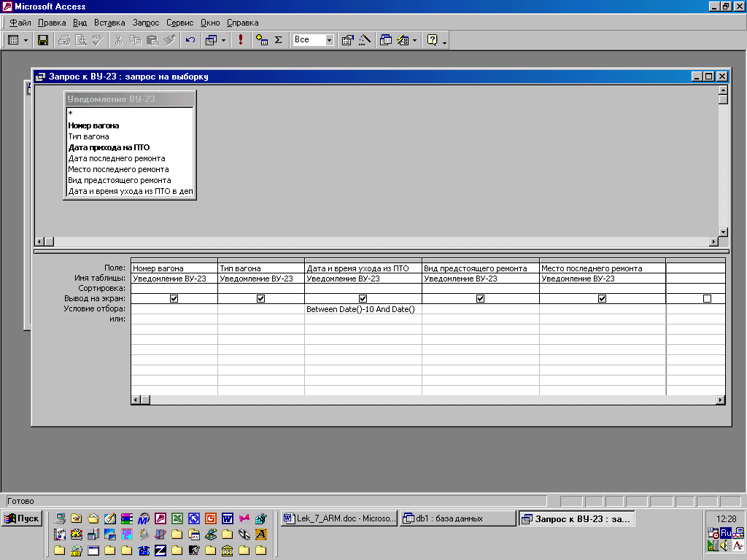Viewport: 747px width, 560px height.
Task: Open the Запрос menu
Action: (x=146, y=23)
